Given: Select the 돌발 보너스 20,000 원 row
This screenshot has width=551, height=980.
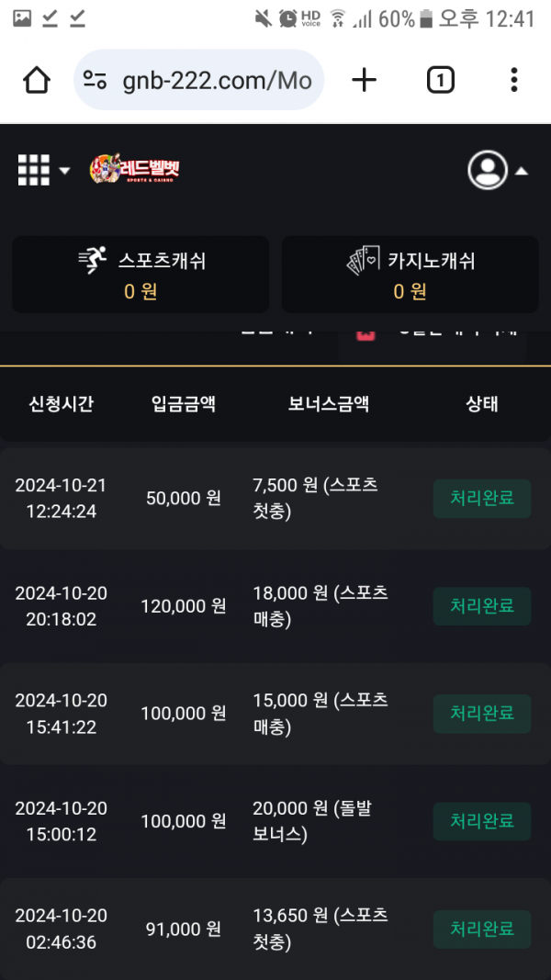Looking at the screenshot, I should [x=275, y=821].
